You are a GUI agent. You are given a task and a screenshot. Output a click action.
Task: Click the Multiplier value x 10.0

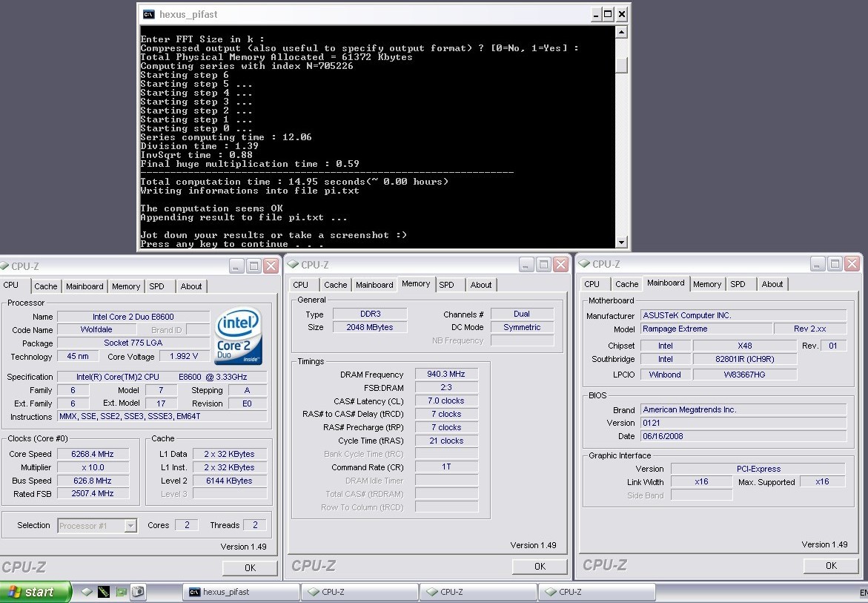pos(93,467)
